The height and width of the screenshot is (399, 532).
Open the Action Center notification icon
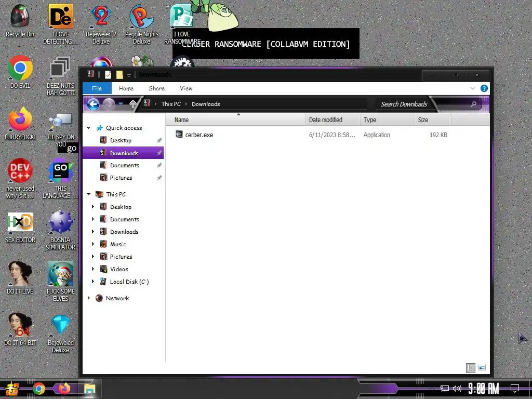point(515,389)
